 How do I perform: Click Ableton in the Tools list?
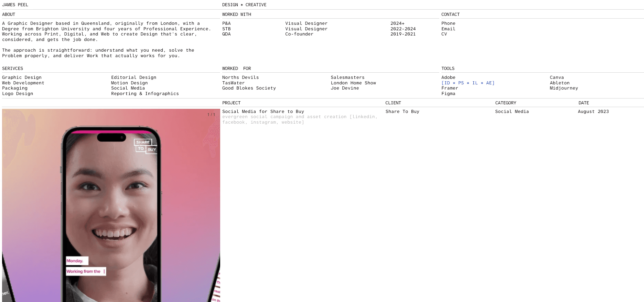pyautogui.click(x=560, y=83)
